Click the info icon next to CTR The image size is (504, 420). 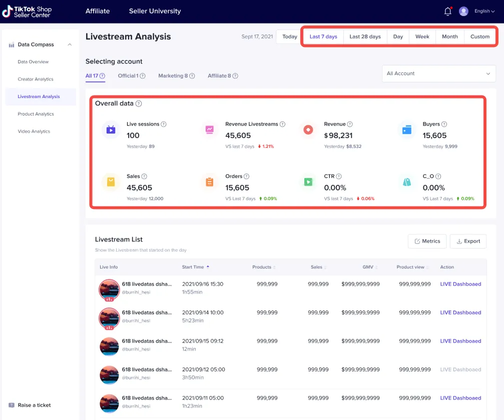(x=339, y=176)
